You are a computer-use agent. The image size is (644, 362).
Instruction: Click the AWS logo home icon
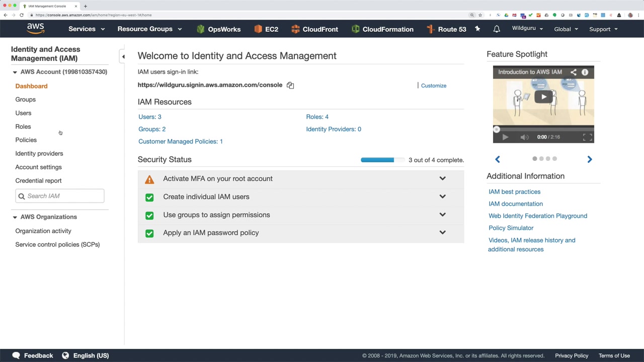coord(36,29)
